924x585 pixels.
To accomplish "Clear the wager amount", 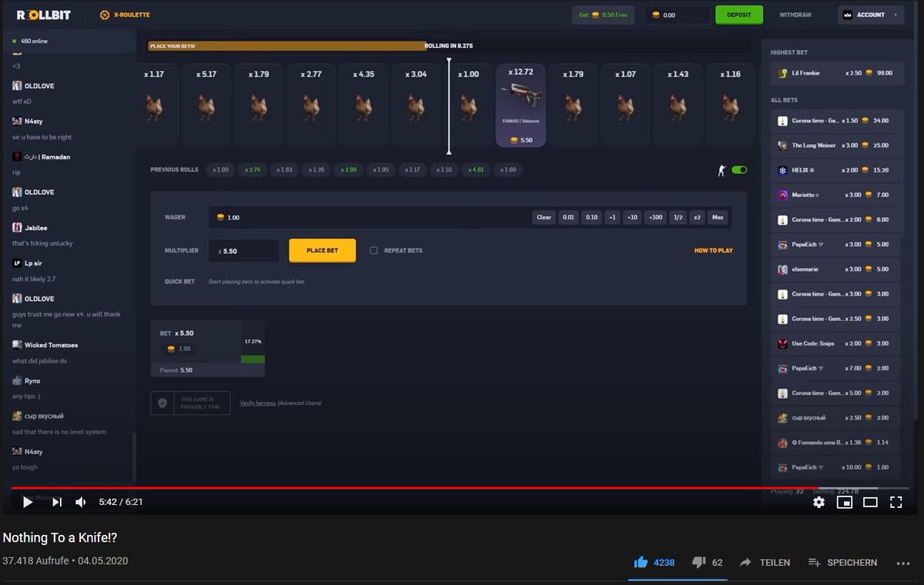I will (x=544, y=217).
